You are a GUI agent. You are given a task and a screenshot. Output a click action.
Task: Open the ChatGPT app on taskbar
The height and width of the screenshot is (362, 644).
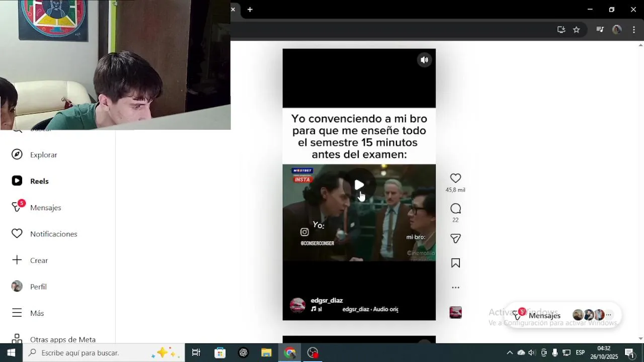click(x=244, y=353)
